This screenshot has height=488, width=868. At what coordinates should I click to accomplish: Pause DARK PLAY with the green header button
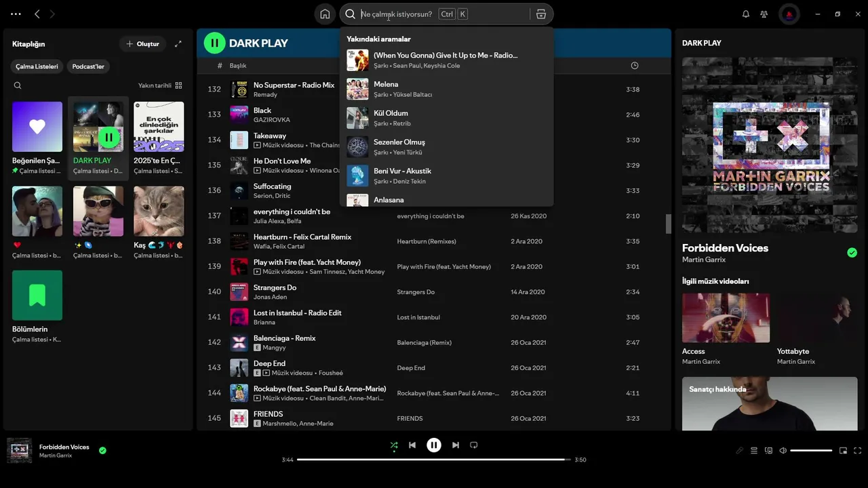[215, 43]
